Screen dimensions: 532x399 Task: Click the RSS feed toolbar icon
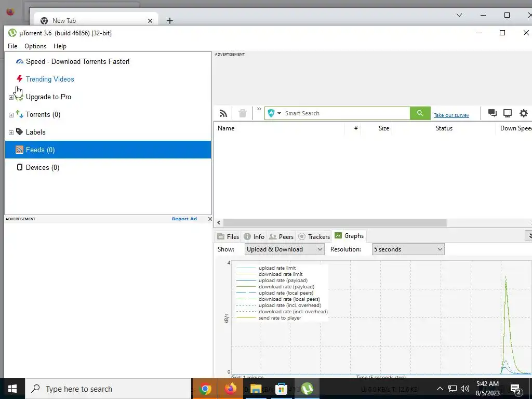(x=223, y=113)
